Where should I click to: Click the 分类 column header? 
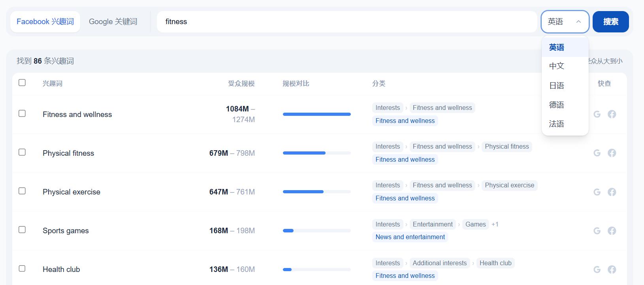pos(379,83)
